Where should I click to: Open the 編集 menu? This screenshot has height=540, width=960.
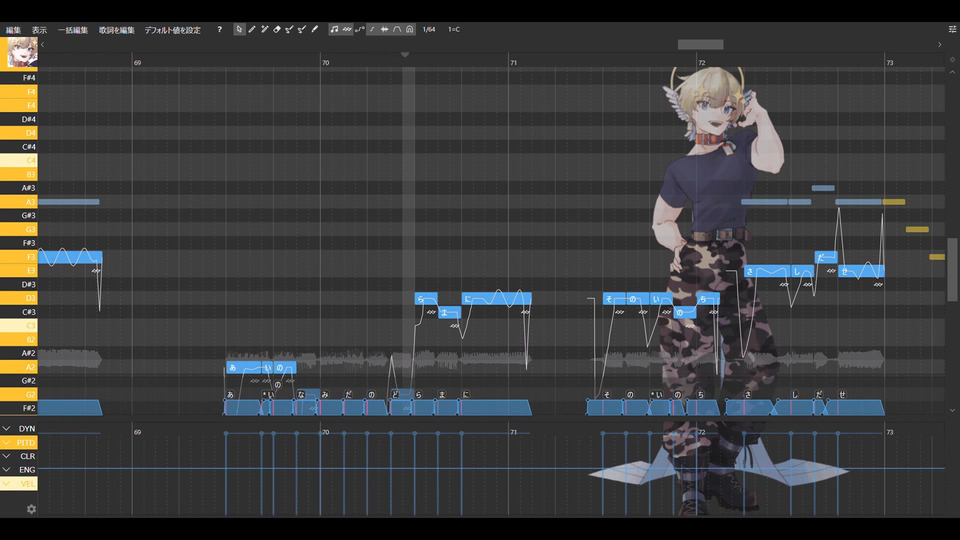click(13, 30)
